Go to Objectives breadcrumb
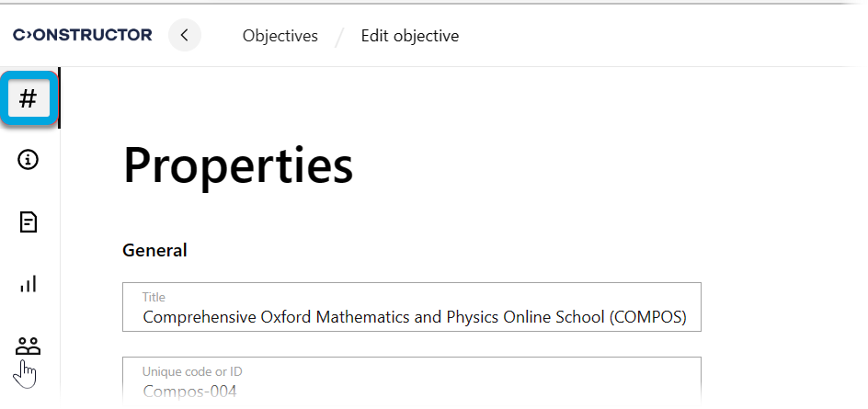This screenshot has width=868, height=409. (x=280, y=36)
